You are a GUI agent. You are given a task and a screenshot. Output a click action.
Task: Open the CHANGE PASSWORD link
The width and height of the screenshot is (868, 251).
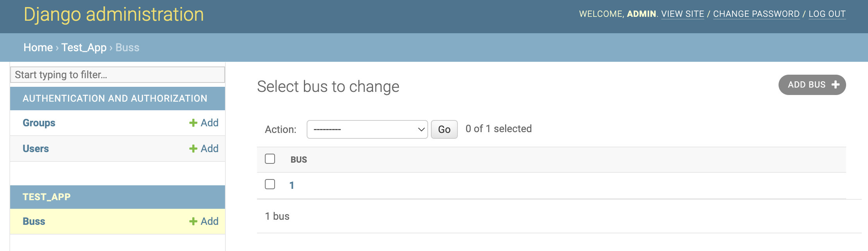click(756, 14)
